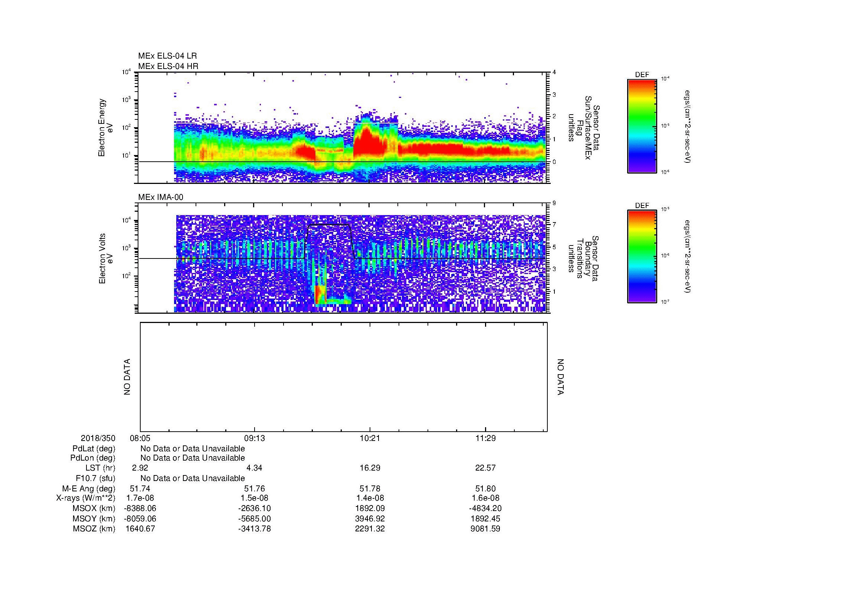Click the 'PdLon (deg)' row label
868x613 pixels.
pyautogui.click(x=93, y=458)
